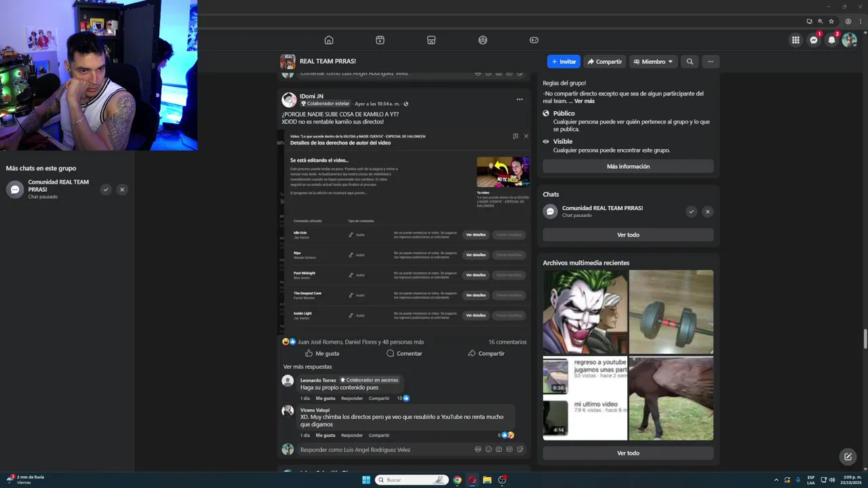Click Ver detalles for Idle Grin
The width and height of the screenshot is (868, 488).
pos(475,235)
